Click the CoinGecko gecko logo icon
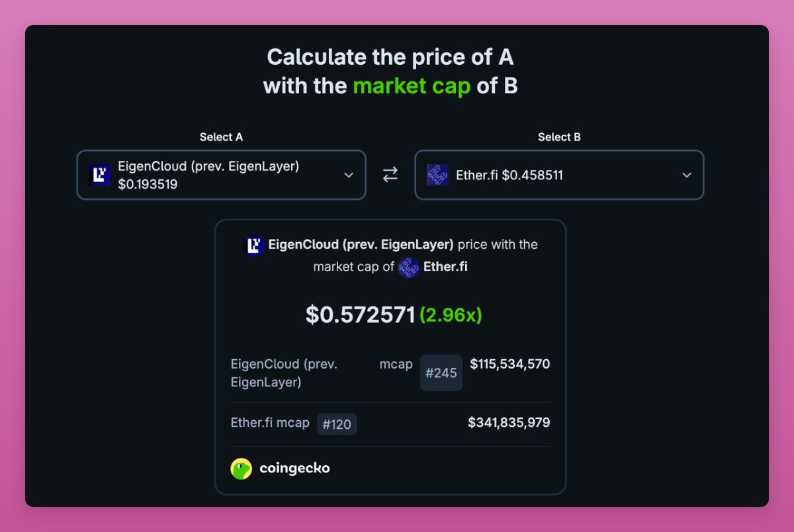The image size is (794, 532). tap(241, 468)
